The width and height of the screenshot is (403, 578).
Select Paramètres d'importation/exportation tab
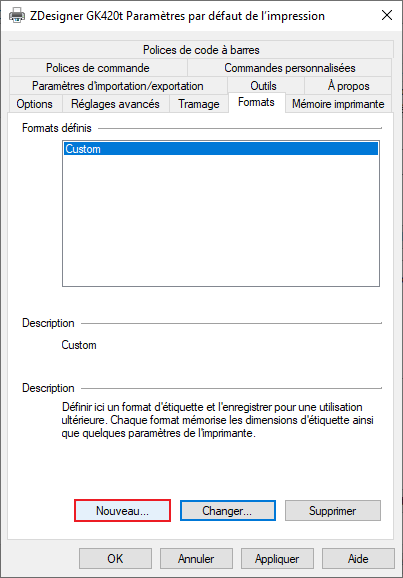click(118, 86)
